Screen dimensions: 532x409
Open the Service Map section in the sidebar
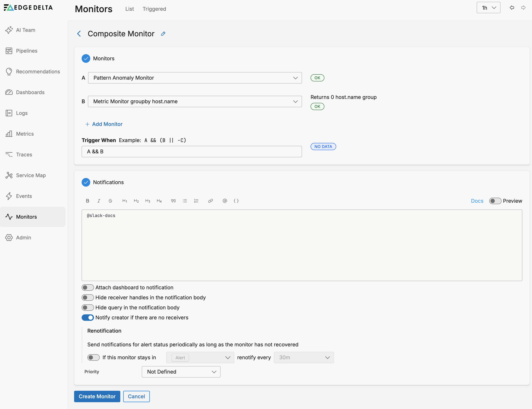click(x=31, y=175)
